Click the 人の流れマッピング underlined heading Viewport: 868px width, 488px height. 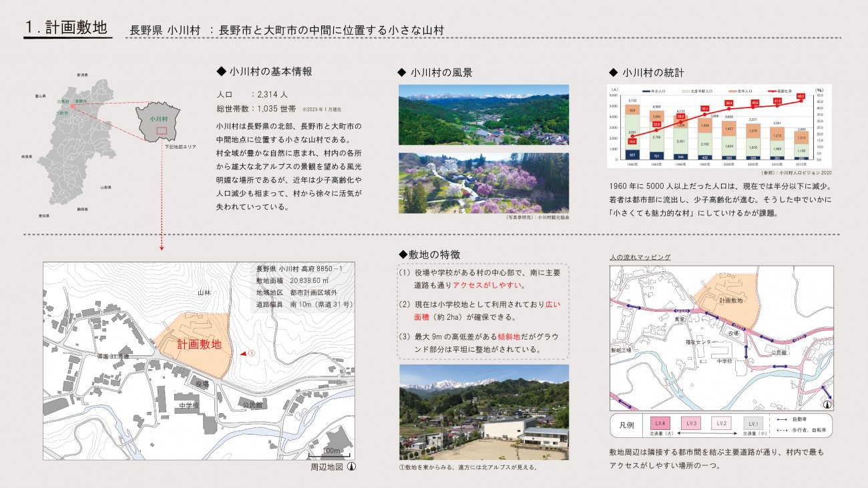coord(640,257)
